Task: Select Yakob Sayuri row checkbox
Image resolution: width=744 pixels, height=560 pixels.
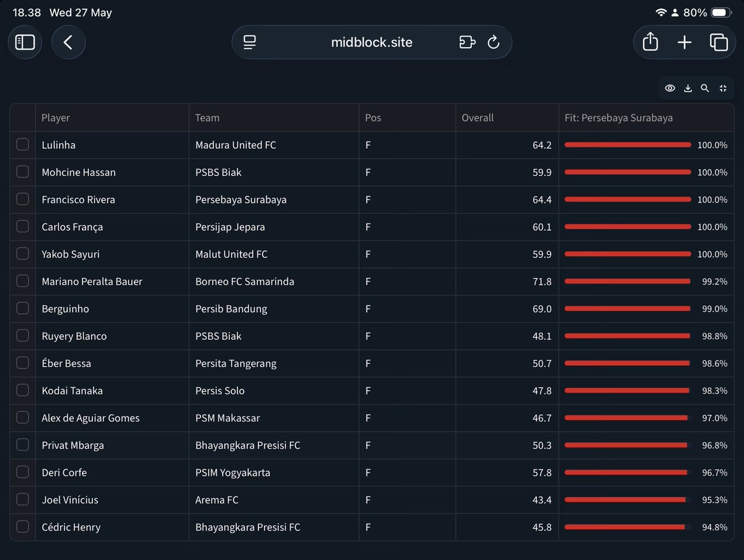Action: click(x=22, y=254)
